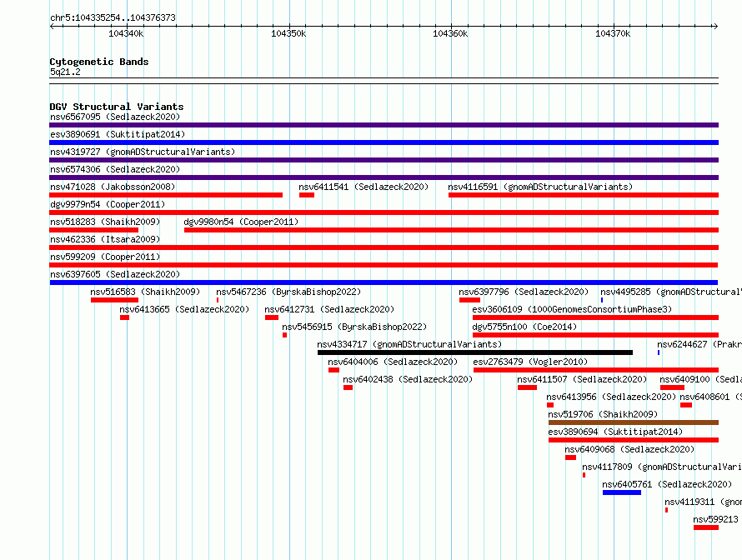Screen dimensions: 742x560
Task: Open nsv4117809 gnomAD variant label
Action: (x=662, y=467)
